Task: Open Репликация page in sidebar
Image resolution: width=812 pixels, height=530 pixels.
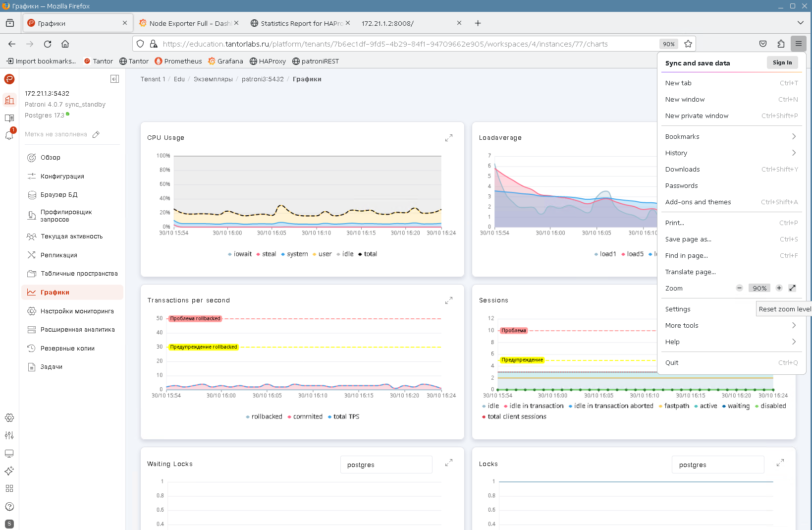Action: [58, 255]
